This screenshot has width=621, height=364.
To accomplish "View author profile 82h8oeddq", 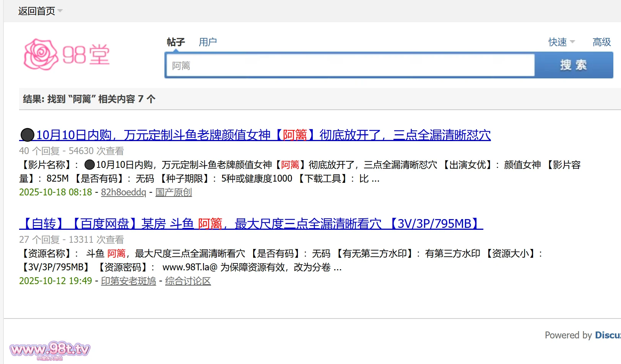I will 123,192.
